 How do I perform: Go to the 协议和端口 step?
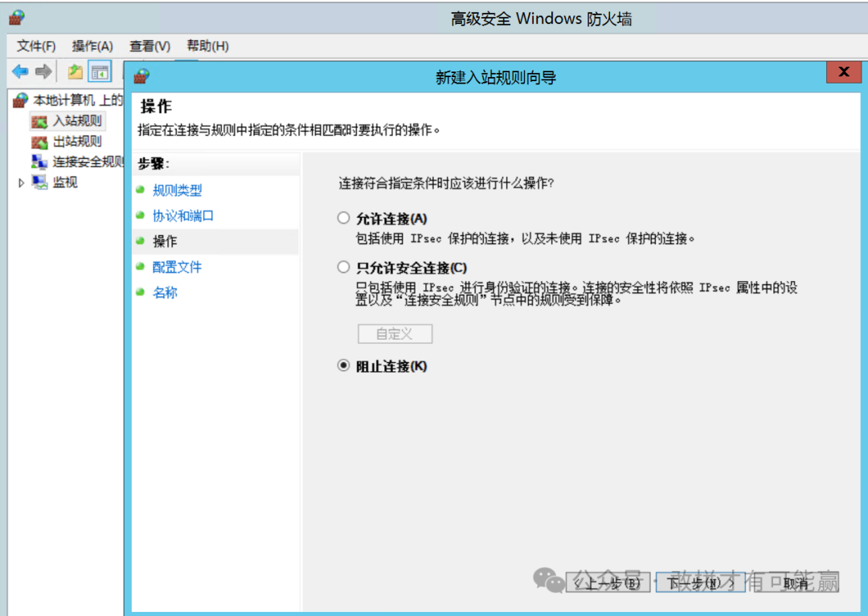pos(183,216)
